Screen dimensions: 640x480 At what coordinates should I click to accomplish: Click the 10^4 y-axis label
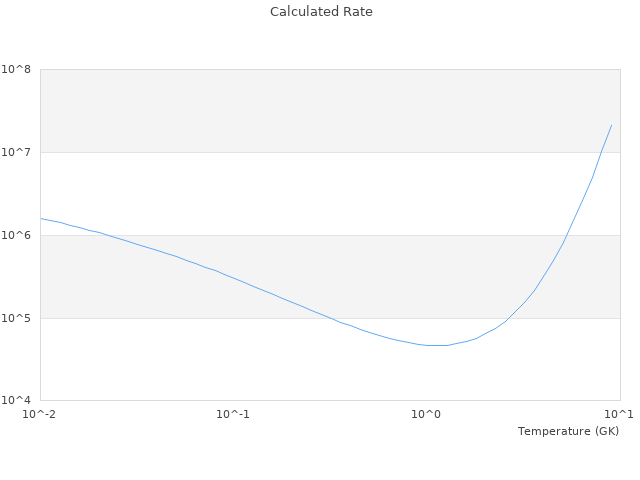point(16,401)
